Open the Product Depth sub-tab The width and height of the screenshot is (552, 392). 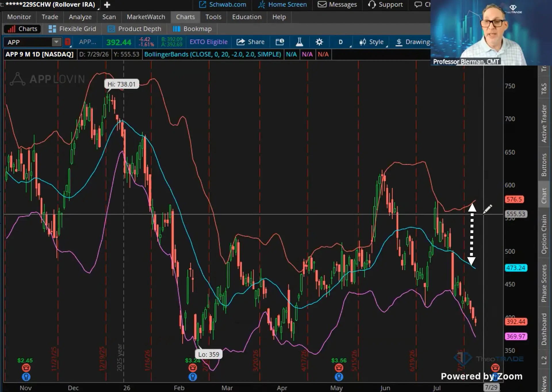(x=134, y=29)
